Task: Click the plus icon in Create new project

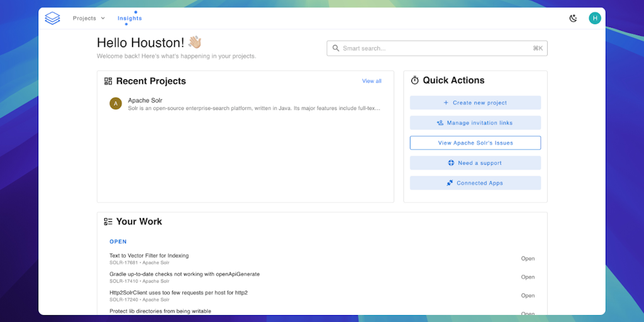Action: [x=446, y=103]
